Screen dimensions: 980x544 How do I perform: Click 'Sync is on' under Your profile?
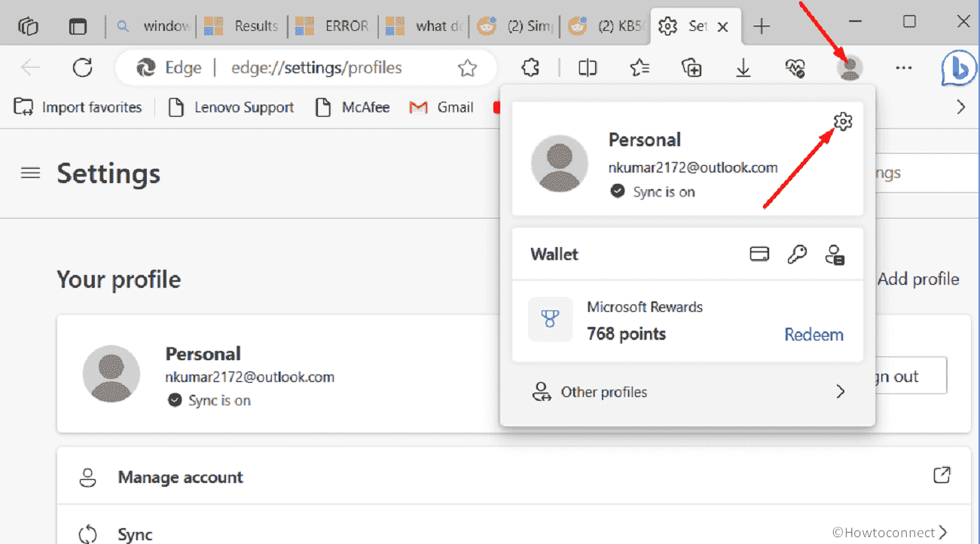(x=220, y=400)
